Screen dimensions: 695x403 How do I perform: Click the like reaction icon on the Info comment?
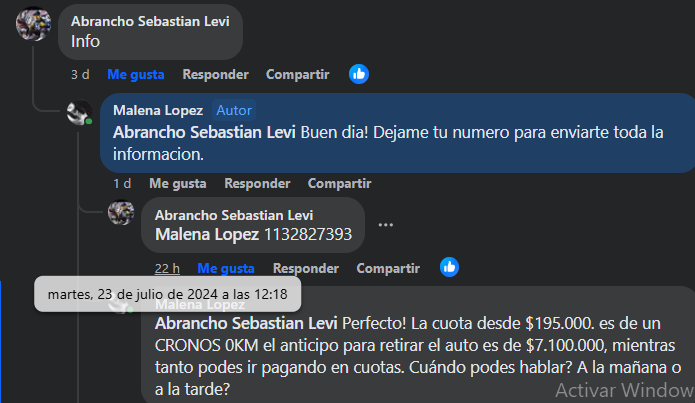coord(359,73)
